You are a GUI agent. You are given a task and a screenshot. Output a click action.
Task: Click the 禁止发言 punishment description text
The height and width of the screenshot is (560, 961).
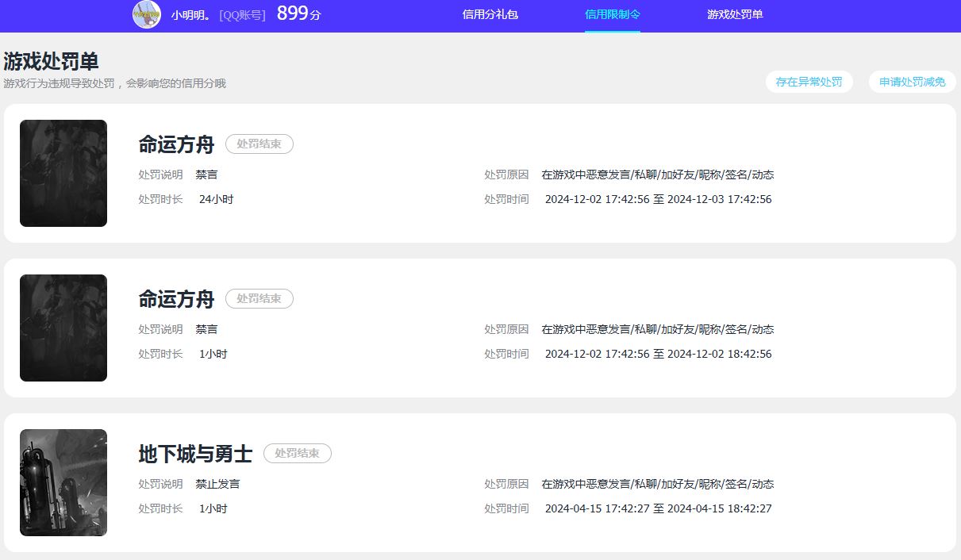(x=218, y=483)
